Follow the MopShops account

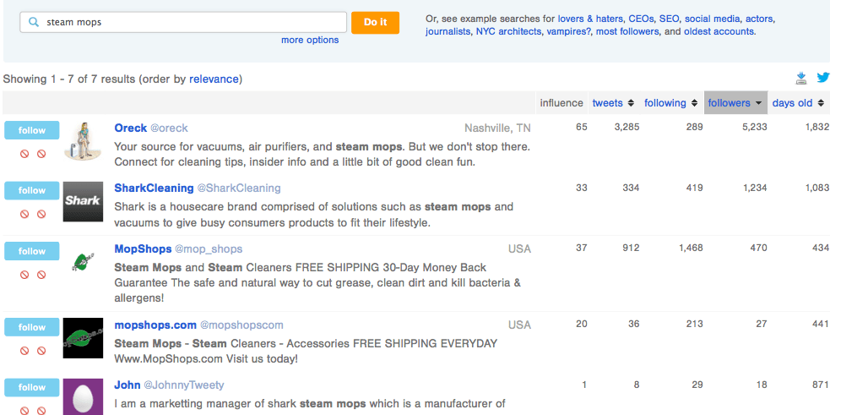(31, 251)
